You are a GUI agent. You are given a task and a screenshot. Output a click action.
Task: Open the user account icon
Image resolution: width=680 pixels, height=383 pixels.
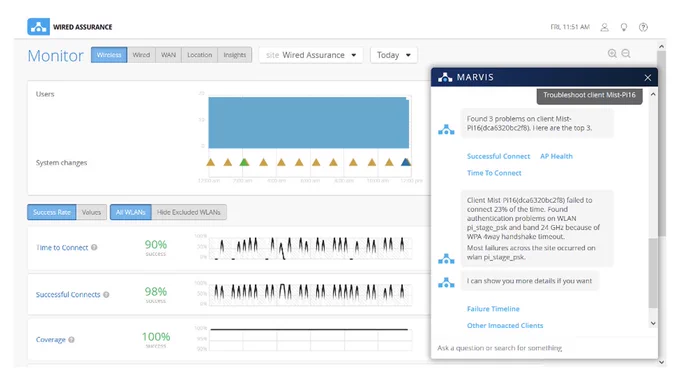tap(604, 27)
